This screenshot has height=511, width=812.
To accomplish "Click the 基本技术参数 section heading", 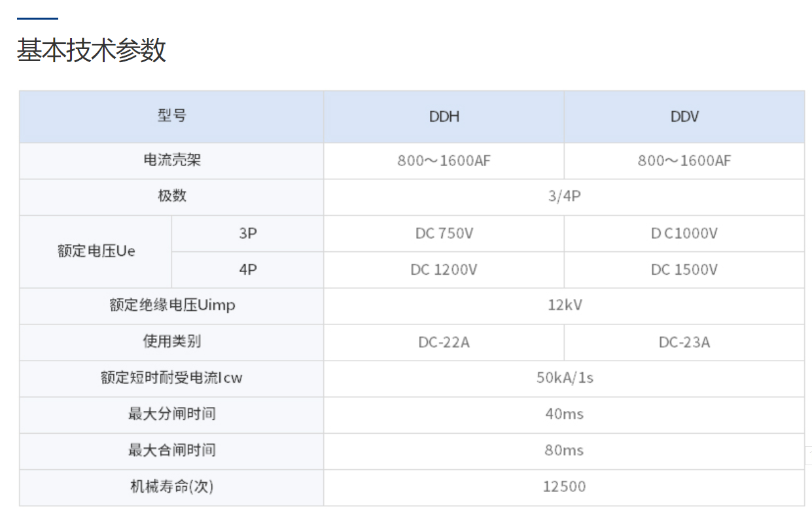I will (x=92, y=51).
